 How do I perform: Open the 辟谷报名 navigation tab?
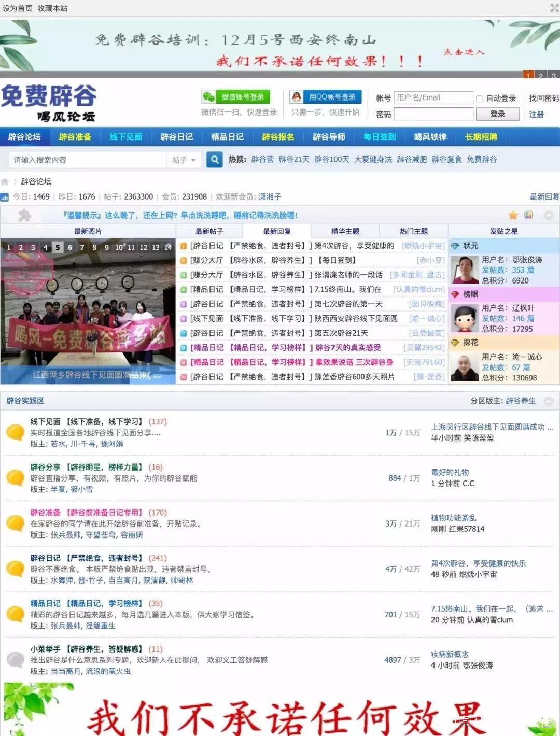278,137
